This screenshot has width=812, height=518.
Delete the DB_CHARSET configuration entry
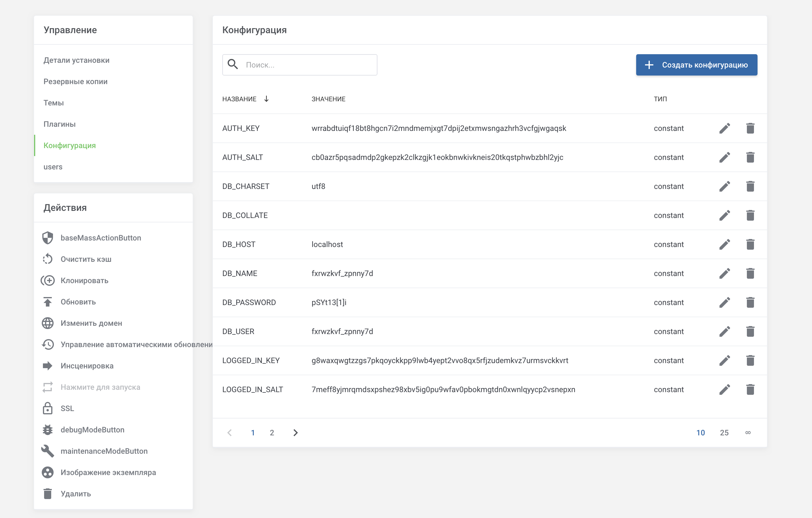(x=750, y=186)
